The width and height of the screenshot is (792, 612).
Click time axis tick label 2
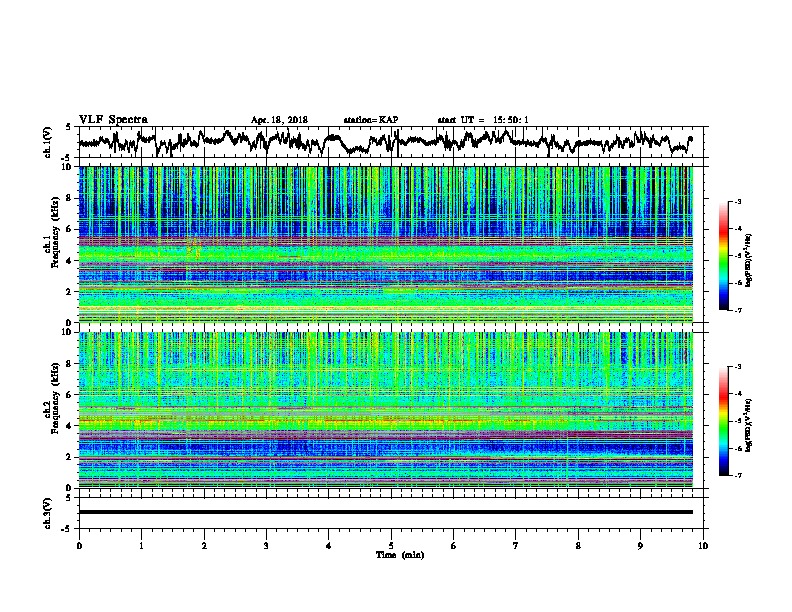[x=204, y=546]
